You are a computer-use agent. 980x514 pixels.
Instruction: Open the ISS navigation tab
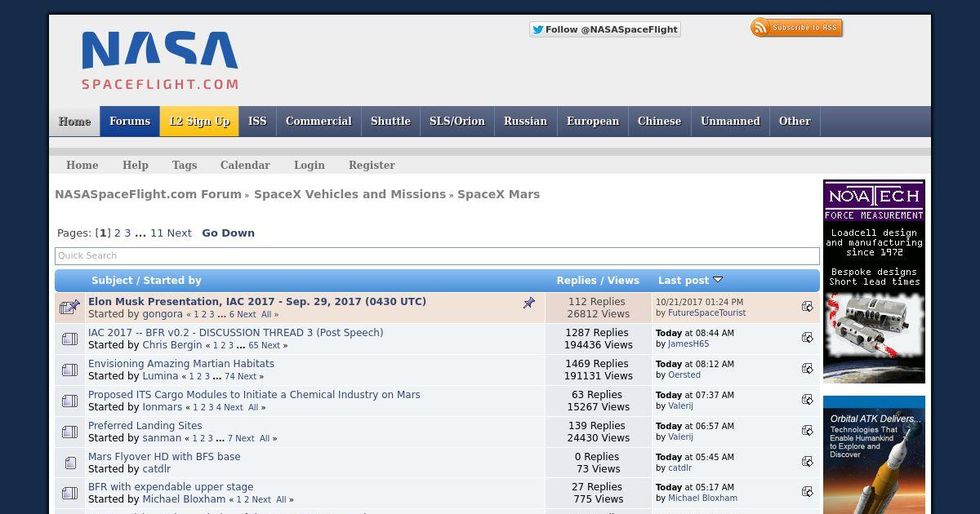[x=257, y=122]
